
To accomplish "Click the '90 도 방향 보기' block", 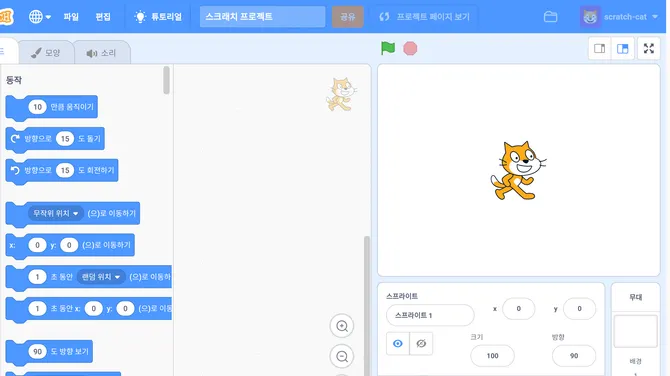I will (49, 352).
